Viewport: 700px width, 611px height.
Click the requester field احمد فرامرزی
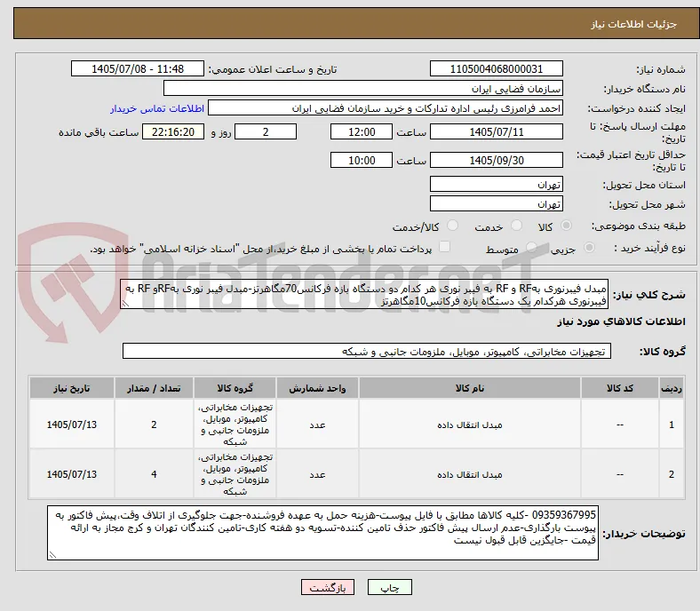(386, 108)
